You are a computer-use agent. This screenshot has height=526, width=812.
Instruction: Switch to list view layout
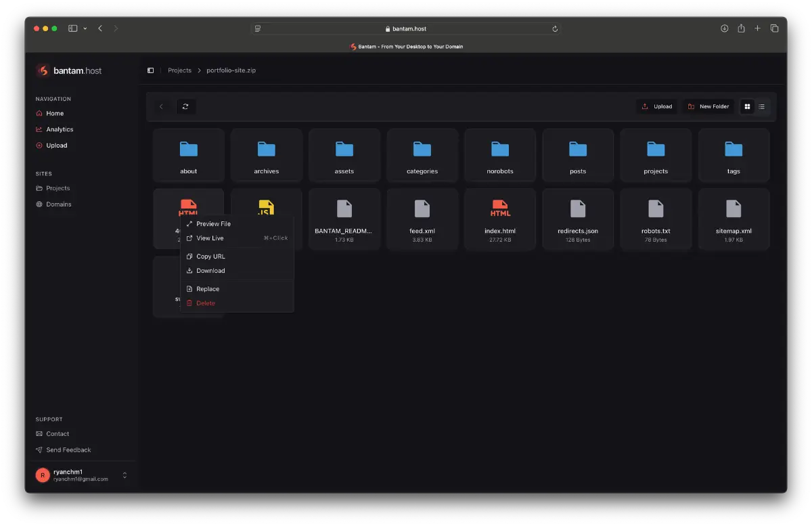(762, 106)
